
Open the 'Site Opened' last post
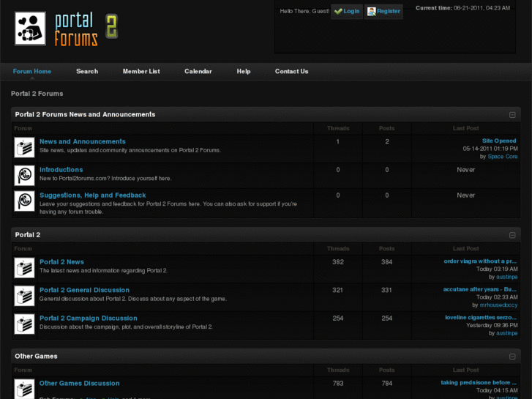[499, 141]
